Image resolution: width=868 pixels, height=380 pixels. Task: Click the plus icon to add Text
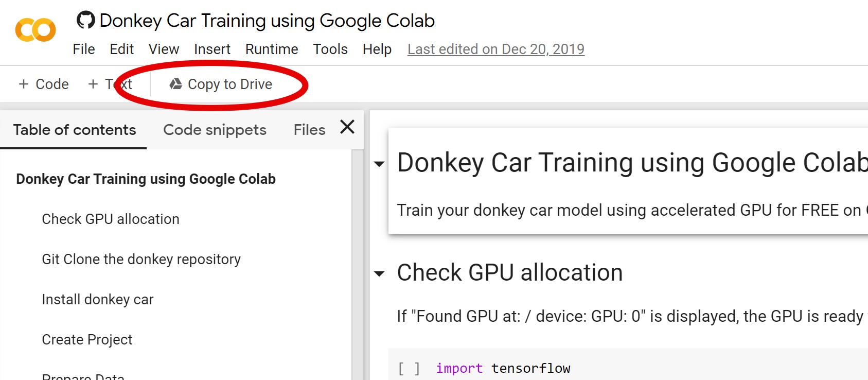pyautogui.click(x=93, y=84)
